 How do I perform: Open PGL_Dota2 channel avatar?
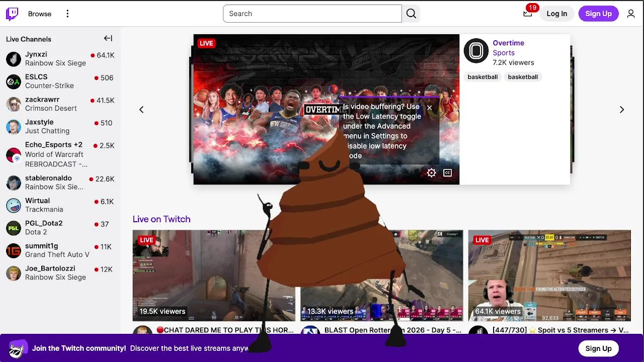[14, 228]
